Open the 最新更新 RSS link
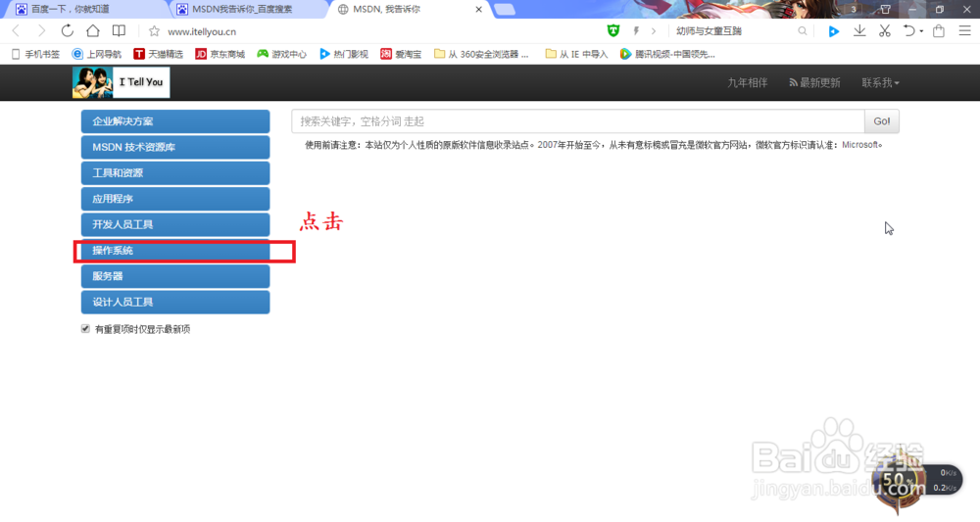Viewport: 980px width, 522px height. (x=814, y=82)
